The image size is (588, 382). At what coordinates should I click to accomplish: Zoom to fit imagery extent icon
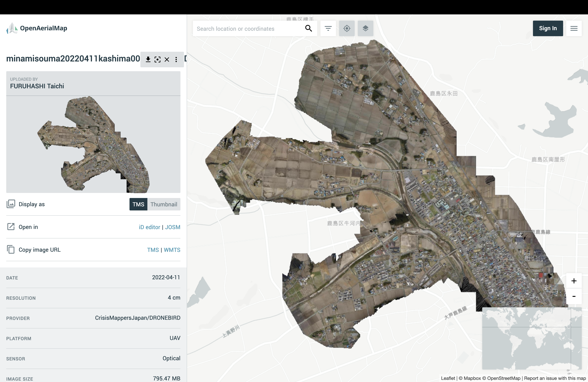click(x=157, y=59)
